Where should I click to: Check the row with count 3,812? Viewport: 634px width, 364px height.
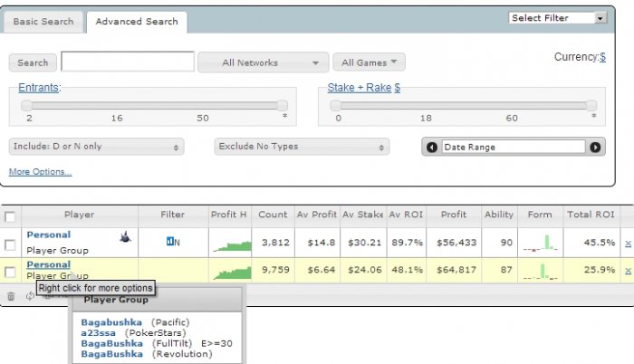10,244
